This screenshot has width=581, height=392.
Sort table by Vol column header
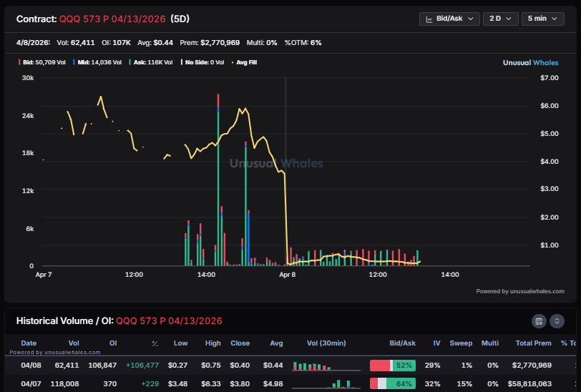[x=74, y=343]
